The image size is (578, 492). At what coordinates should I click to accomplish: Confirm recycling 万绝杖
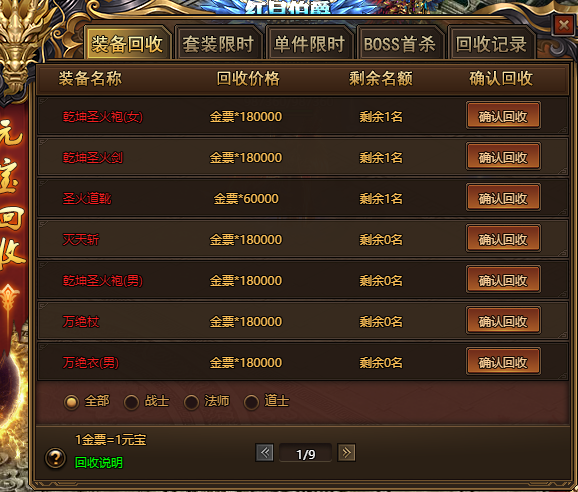coord(503,320)
